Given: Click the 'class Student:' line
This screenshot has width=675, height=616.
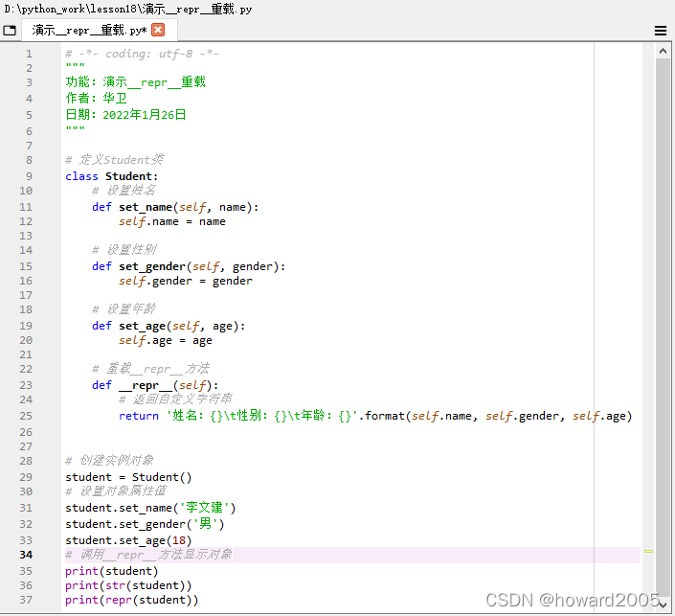Looking at the screenshot, I should (111, 176).
